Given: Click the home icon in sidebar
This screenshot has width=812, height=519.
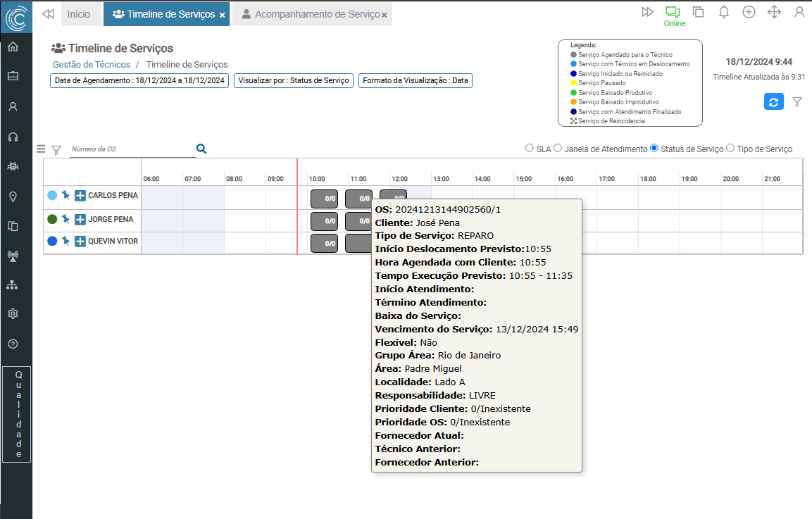Looking at the screenshot, I should [x=13, y=47].
